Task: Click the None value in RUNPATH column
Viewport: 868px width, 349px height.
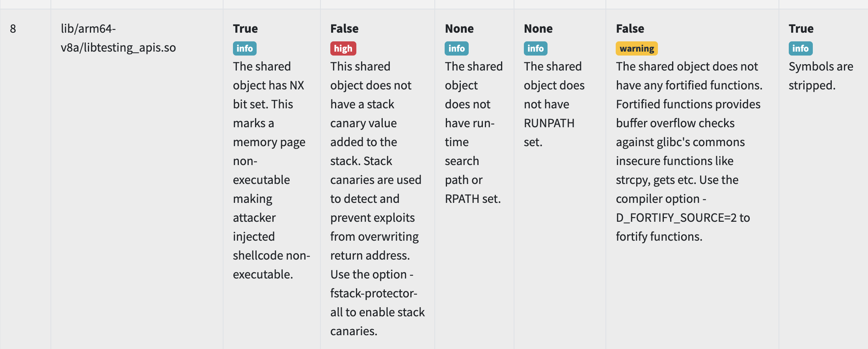Action: tap(538, 29)
